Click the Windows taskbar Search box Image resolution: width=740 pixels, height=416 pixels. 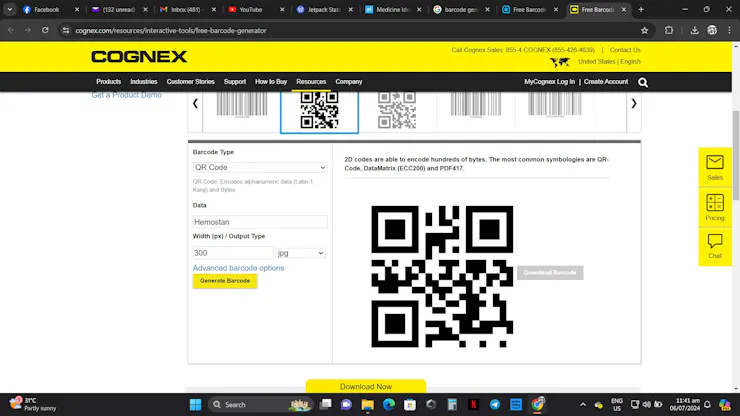(259, 405)
